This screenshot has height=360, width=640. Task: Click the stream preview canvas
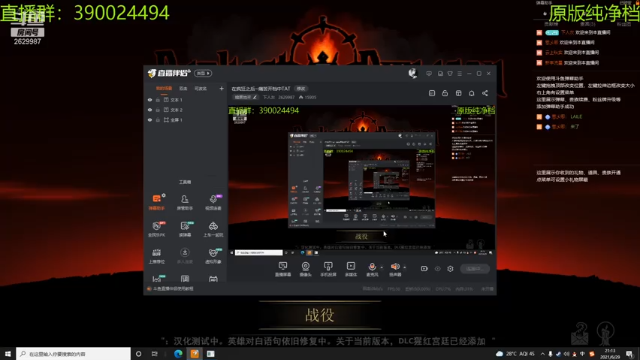pos(362,181)
